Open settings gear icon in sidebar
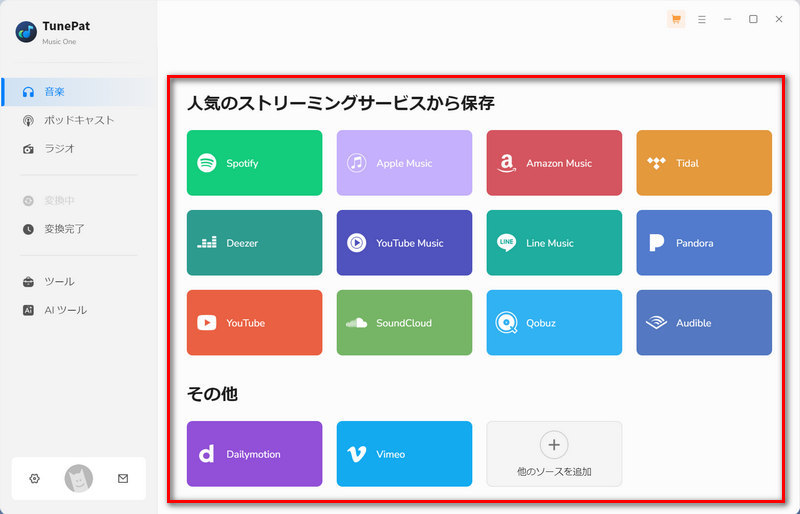 pyautogui.click(x=34, y=479)
